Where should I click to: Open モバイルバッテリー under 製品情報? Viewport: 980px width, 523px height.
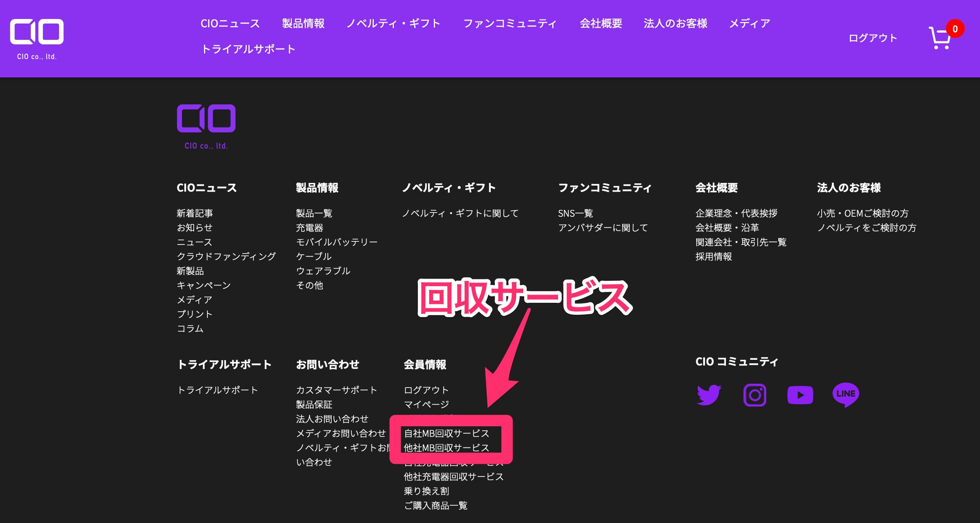pyautogui.click(x=336, y=242)
